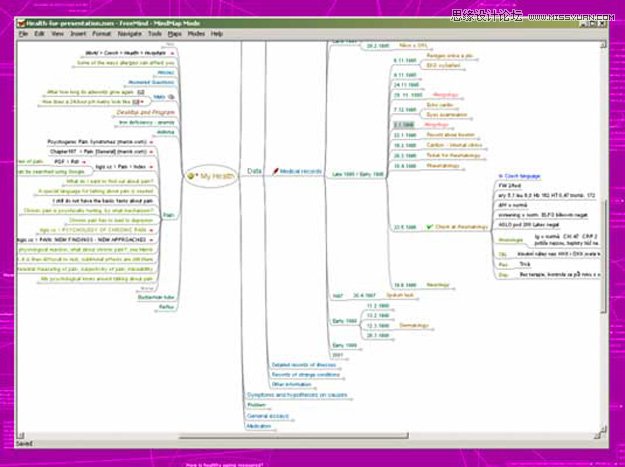Select the Echo cardio node
The width and height of the screenshot is (625, 467).
click(440, 105)
